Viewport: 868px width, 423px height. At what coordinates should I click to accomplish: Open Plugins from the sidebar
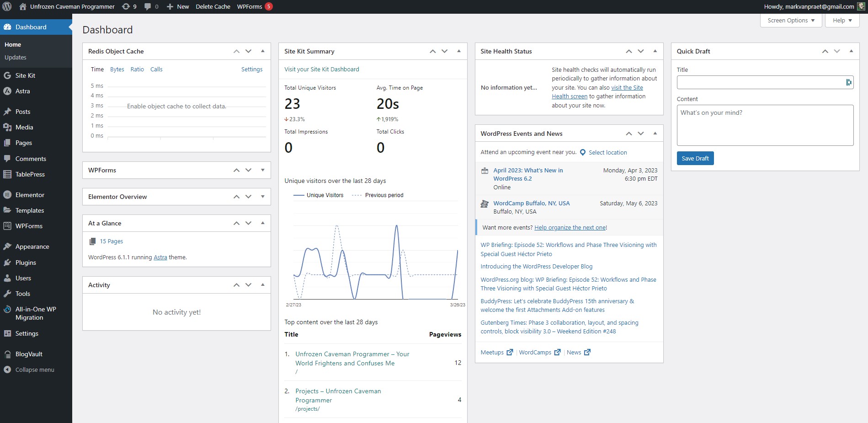[26, 262]
